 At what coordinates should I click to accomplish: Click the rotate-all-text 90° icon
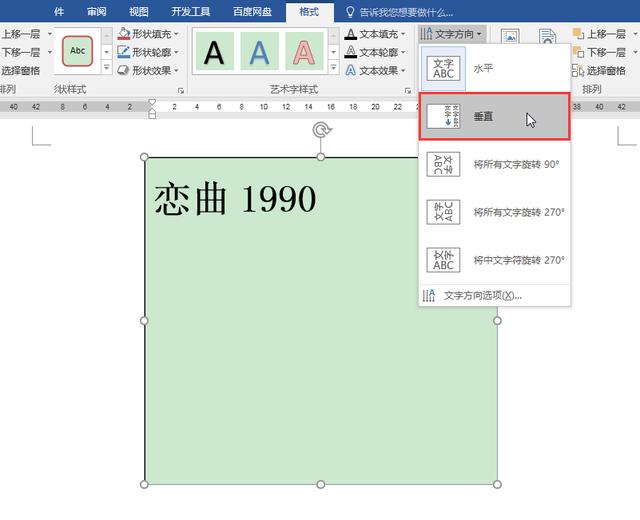pyautogui.click(x=443, y=164)
